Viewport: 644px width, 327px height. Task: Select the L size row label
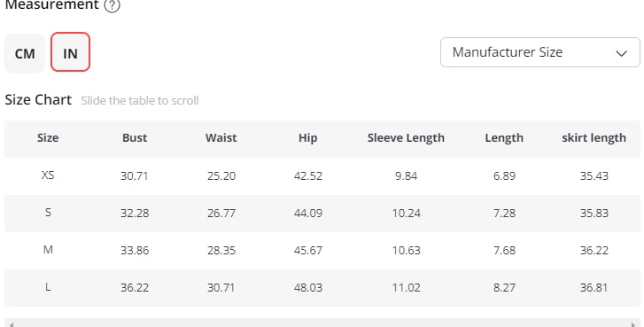coord(48,287)
